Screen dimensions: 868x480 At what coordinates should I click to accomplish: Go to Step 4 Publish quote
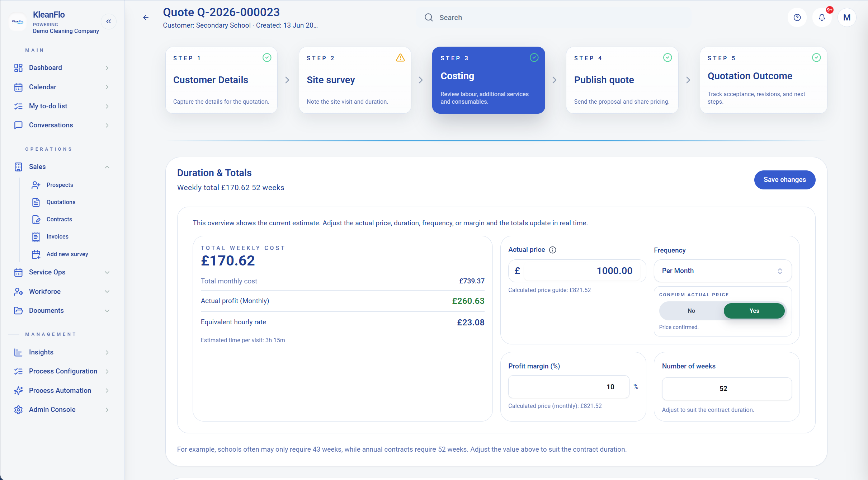click(622, 80)
